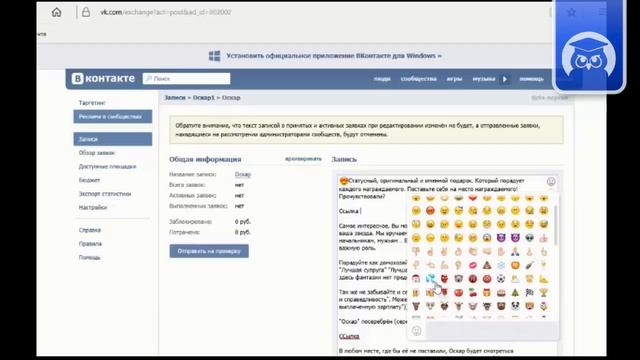This screenshot has height=360, width=640.
Task: Insert the red tomato emoji
Action: click(x=458, y=292)
